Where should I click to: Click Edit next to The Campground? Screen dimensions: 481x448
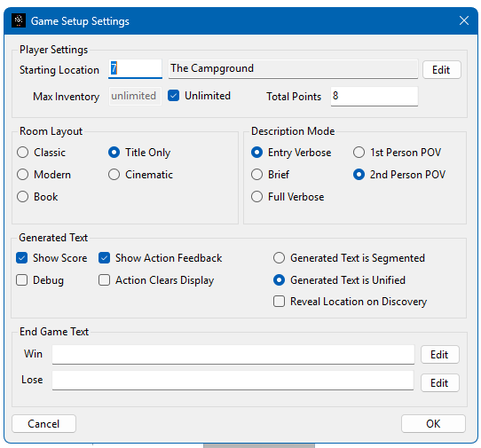(x=441, y=70)
